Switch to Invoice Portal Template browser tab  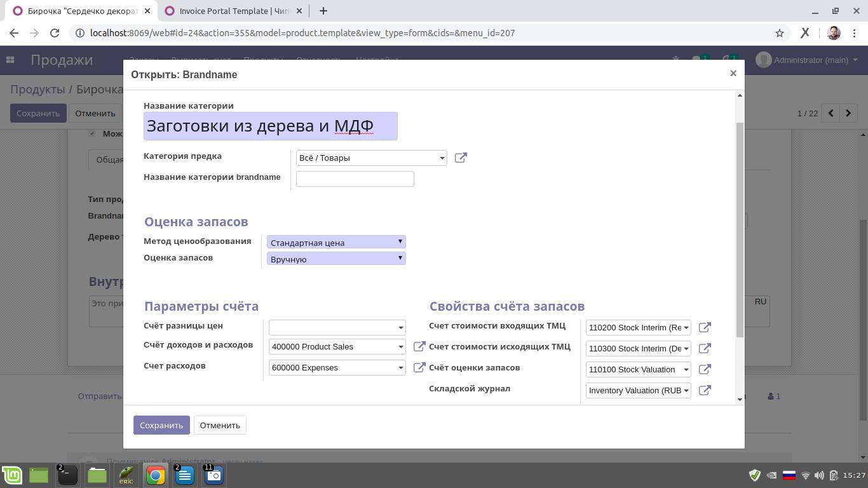click(233, 11)
